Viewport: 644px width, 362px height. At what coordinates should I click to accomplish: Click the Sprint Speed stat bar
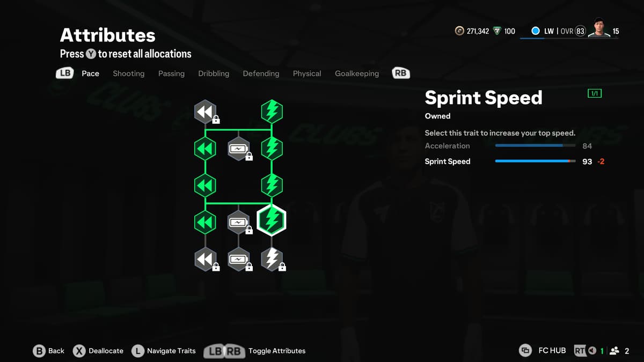click(535, 161)
